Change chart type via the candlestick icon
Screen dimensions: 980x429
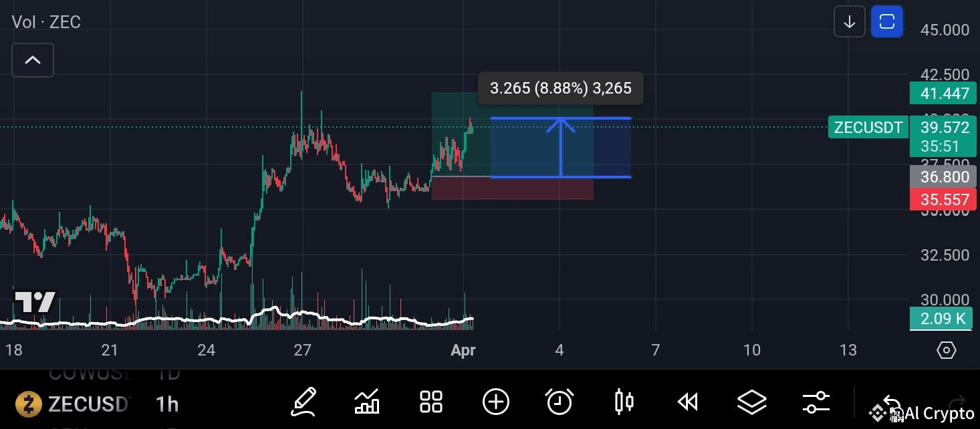pyautogui.click(x=623, y=402)
